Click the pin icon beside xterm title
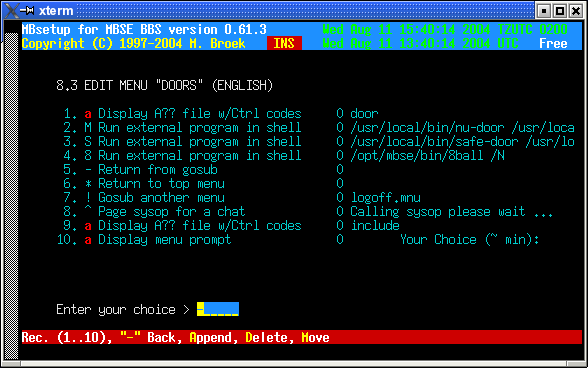This screenshot has height=368, width=588. [x=27, y=11]
